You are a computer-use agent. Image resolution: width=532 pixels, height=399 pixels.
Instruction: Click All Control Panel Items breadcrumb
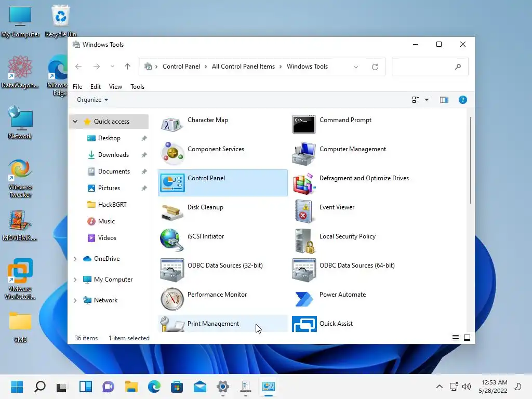tap(243, 66)
